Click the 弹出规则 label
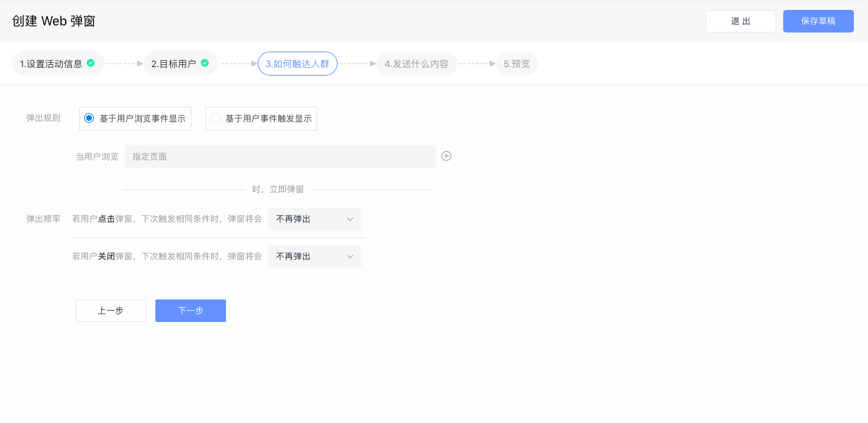The width and height of the screenshot is (868, 423). tap(43, 118)
